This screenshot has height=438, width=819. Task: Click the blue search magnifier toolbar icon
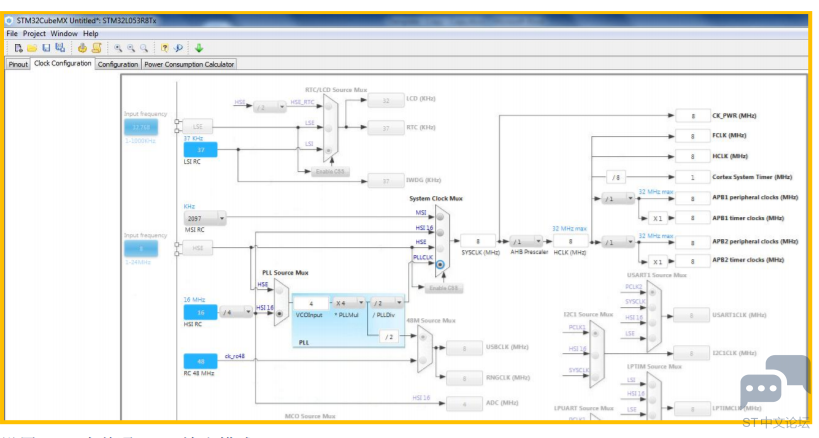[178, 48]
